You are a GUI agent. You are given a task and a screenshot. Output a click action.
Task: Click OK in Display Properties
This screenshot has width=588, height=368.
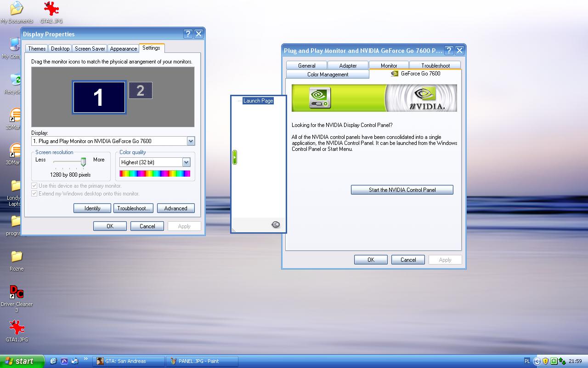coord(110,226)
